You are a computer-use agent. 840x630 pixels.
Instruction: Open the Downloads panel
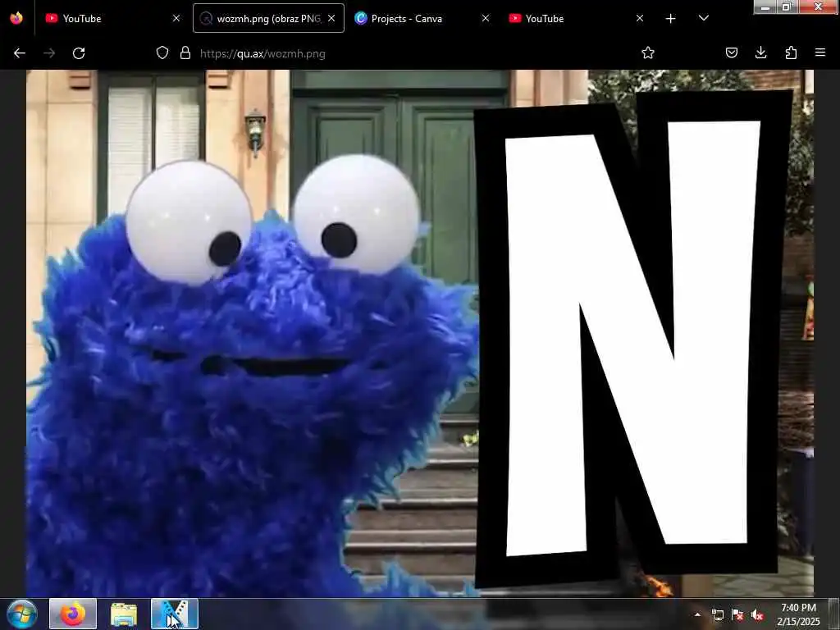pos(760,52)
